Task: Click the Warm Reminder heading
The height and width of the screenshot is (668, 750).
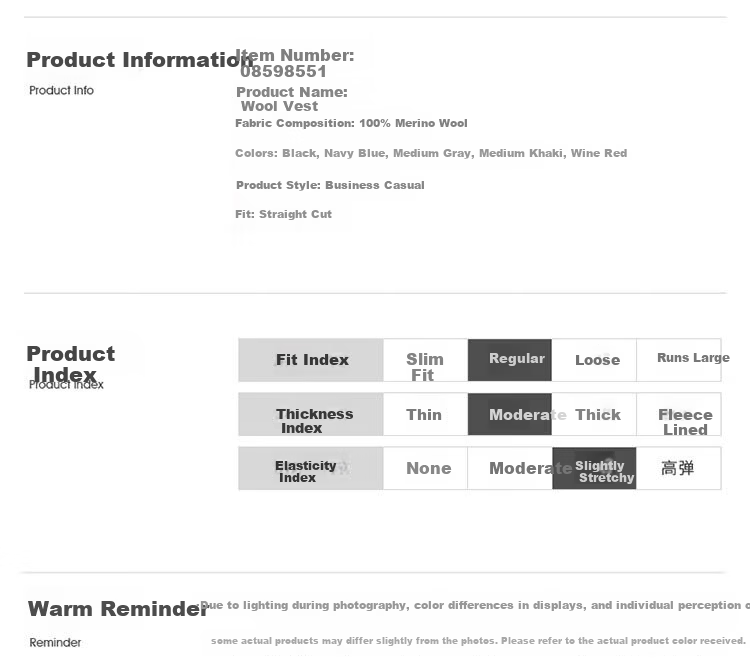Action: click(118, 609)
